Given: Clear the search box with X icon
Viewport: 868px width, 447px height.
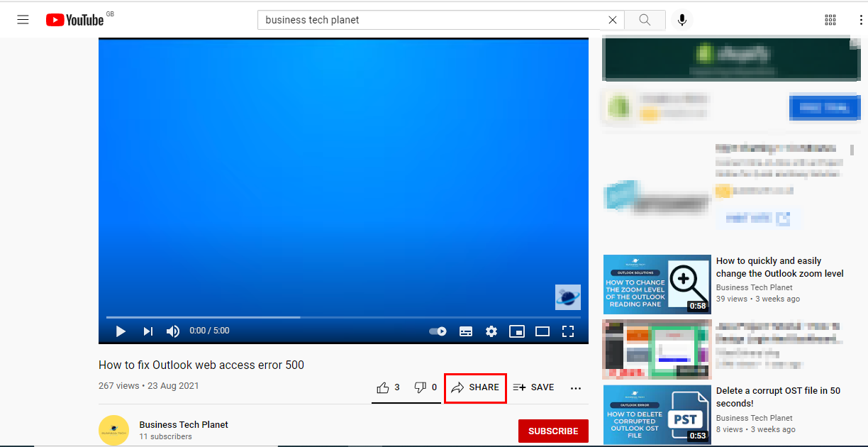Looking at the screenshot, I should (x=613, y=20).
